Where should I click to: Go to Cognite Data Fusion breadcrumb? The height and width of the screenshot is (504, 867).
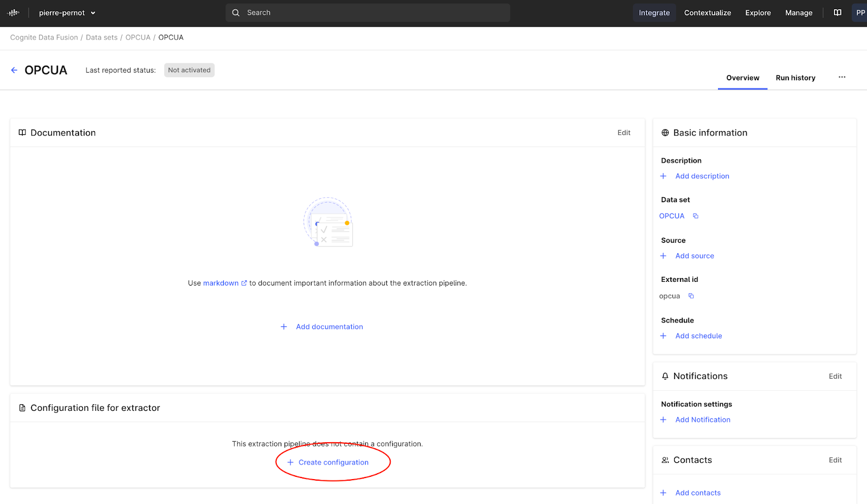click(44, 37)
